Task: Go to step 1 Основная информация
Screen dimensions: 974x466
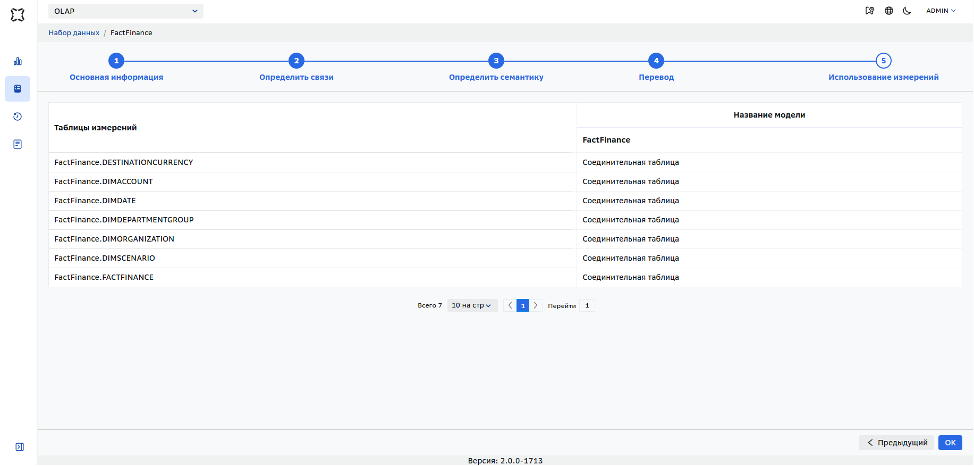Action: (x=116, y=68)
